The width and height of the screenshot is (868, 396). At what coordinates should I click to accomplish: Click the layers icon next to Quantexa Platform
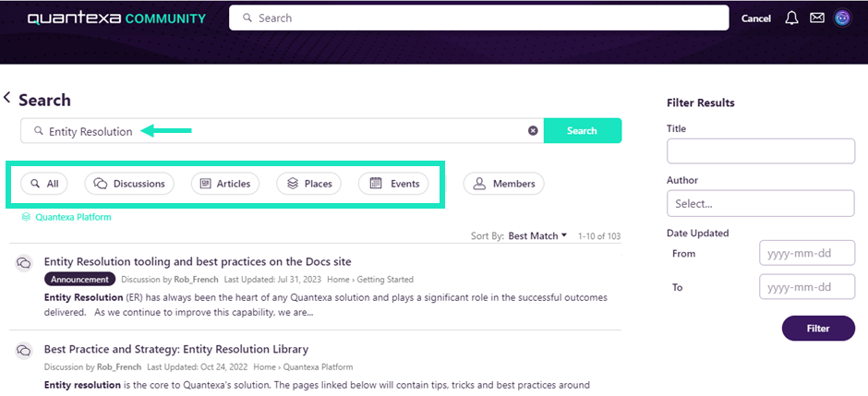click(26, 217)
